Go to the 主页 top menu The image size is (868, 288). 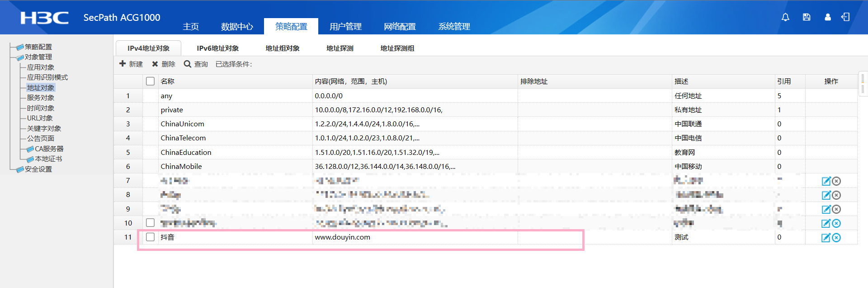[x=191, y=27]
